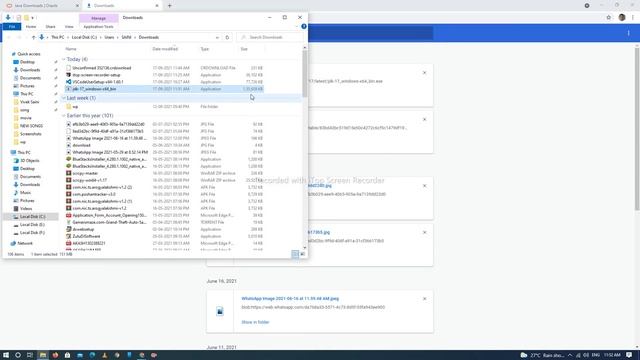Screen dimensions: 640x360
Task: Open Chrome downloads page three-dot menu
Action: [628, 33]
